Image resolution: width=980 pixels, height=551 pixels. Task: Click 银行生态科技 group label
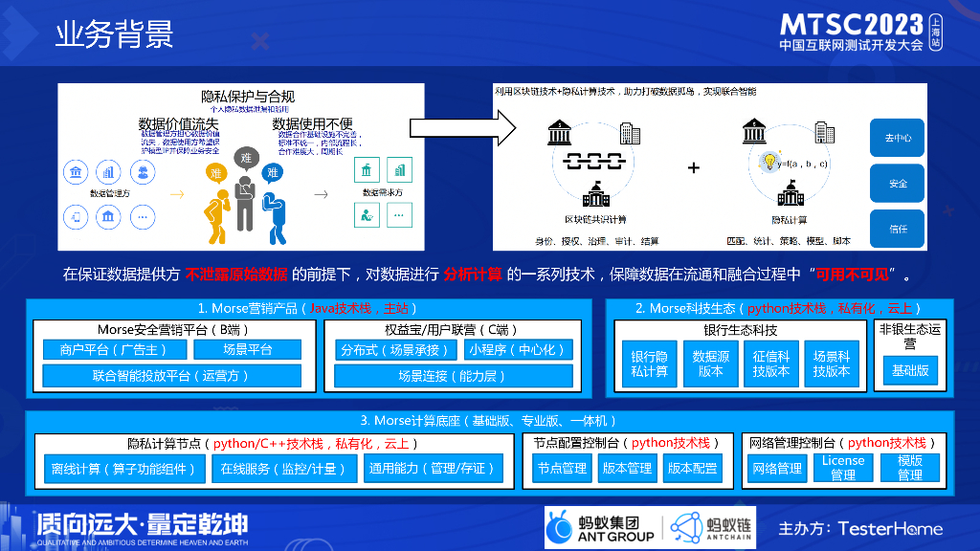pyautogui.click(x=741, y=330)
